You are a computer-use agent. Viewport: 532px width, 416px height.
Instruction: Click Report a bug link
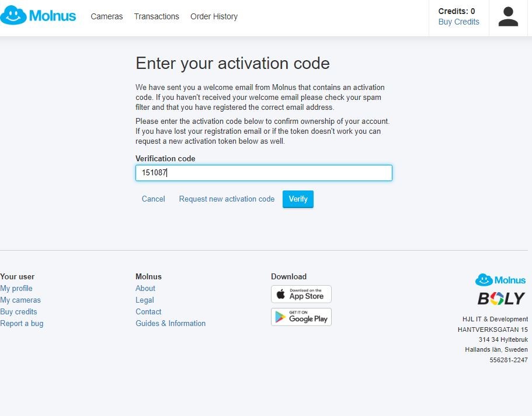(22, 324)
